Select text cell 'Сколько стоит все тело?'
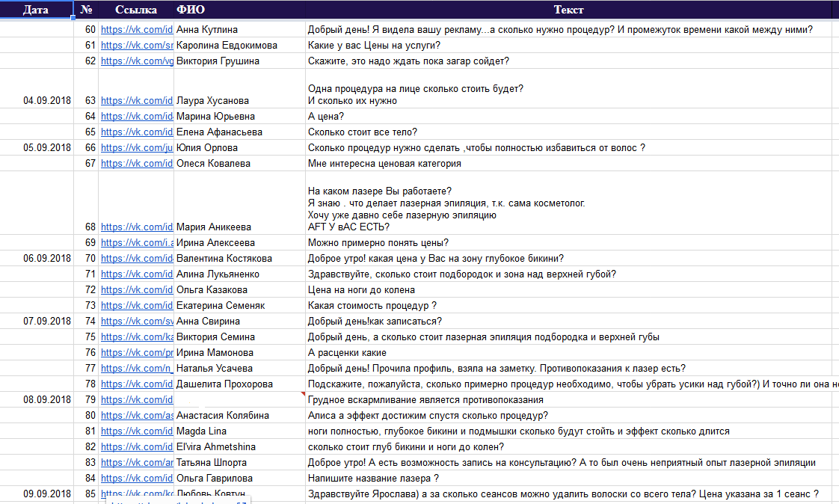This screenshot has width=839, height=504. pos(569,132)
